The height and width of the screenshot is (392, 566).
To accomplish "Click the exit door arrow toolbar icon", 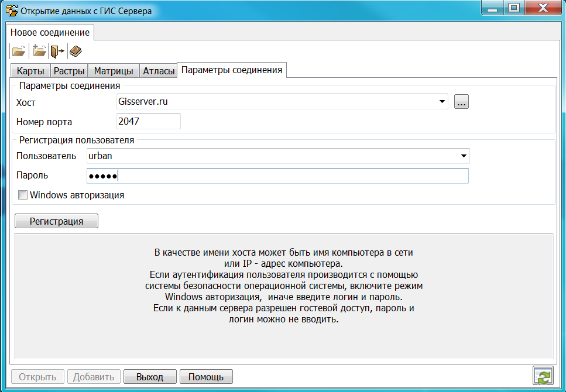I will click(57, 51).
